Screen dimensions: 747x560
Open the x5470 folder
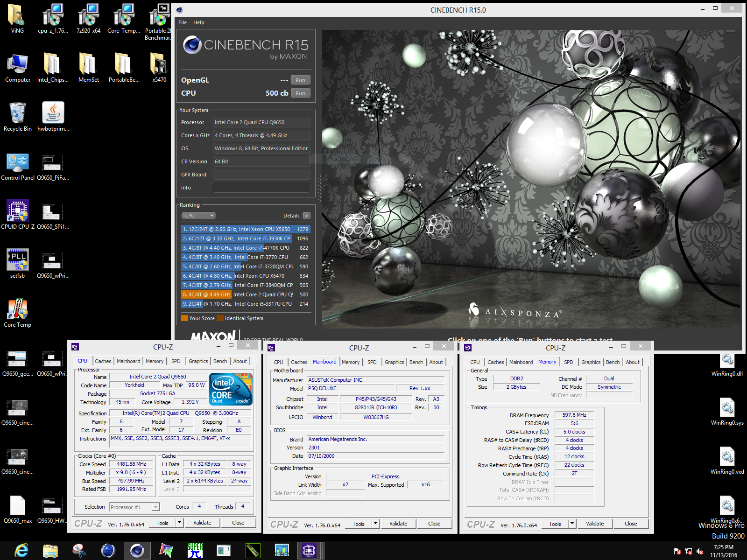(159, 68)
